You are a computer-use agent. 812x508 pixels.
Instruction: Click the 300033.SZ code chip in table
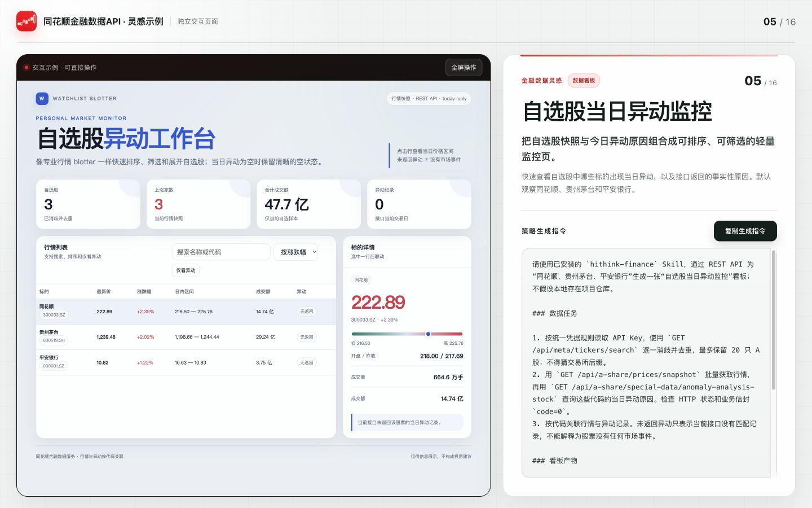[x=54, y=315]
